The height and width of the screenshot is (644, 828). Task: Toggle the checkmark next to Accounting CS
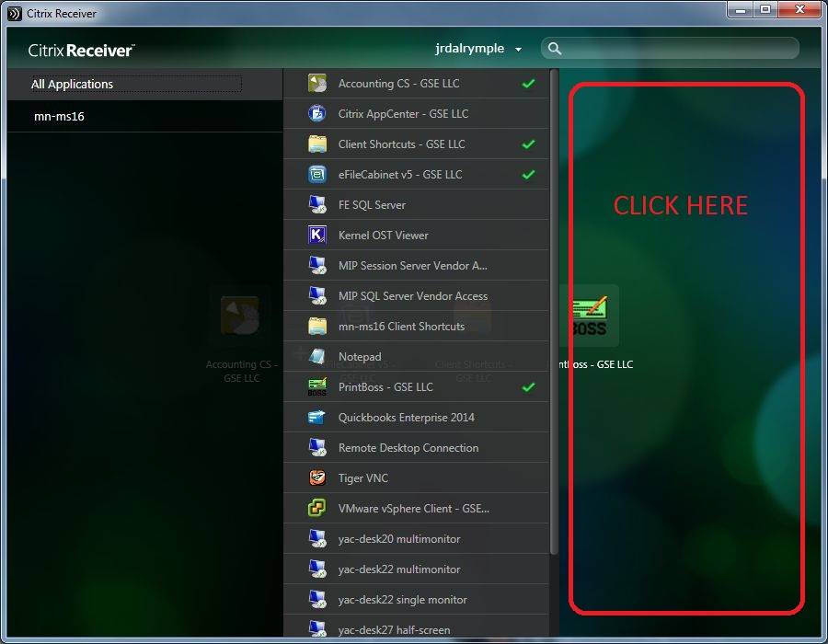tap(528, 83)
